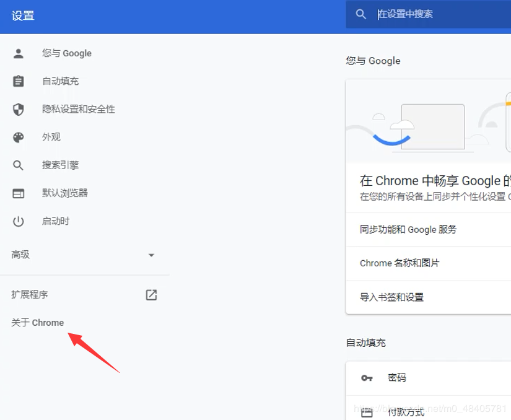
Task: Open Chrome 名称和图片 row
Action: tap(428, 263)
